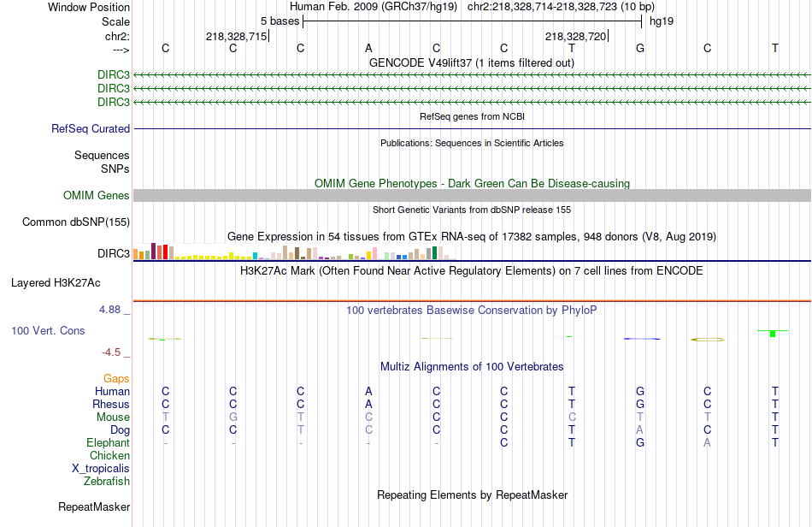Click the Mouse species label

(x=113, y=417)
